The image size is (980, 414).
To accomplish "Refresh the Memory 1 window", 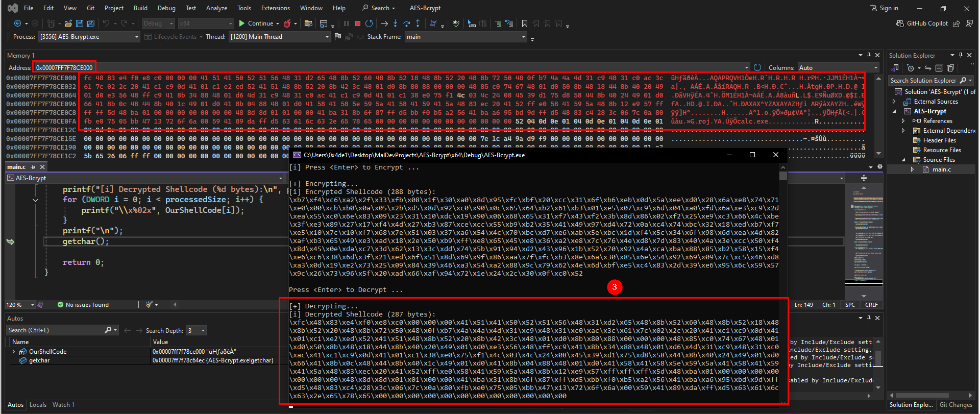I will point(757,67).
